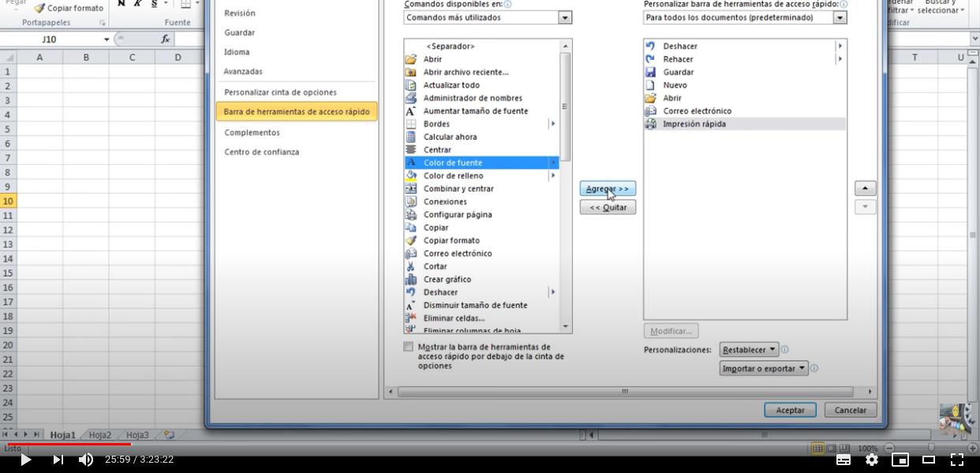980x473 pixels.
Task: Click the Color de relleno paint bucket icon
Action: [410, 176]
